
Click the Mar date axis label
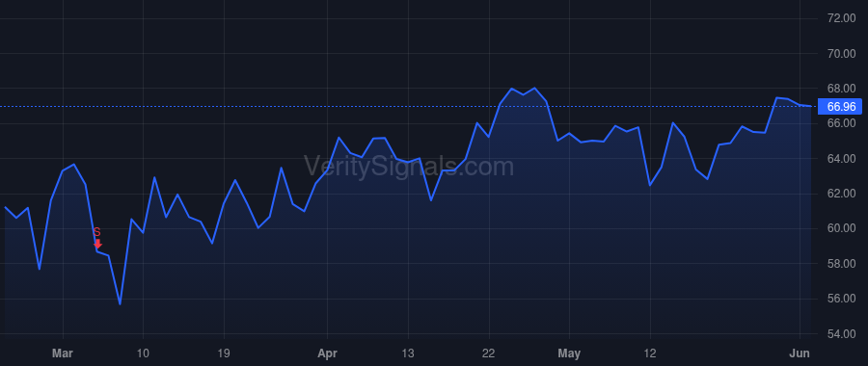63,353
